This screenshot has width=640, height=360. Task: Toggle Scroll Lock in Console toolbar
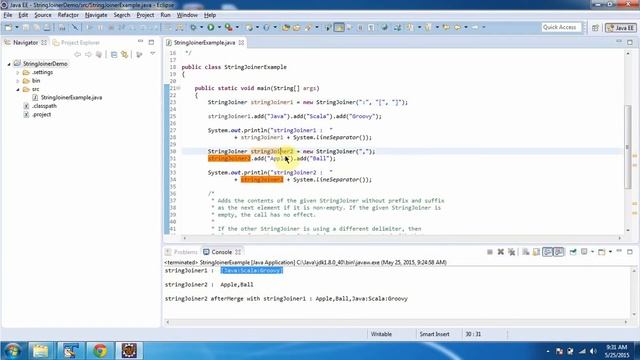click(536, 252)
